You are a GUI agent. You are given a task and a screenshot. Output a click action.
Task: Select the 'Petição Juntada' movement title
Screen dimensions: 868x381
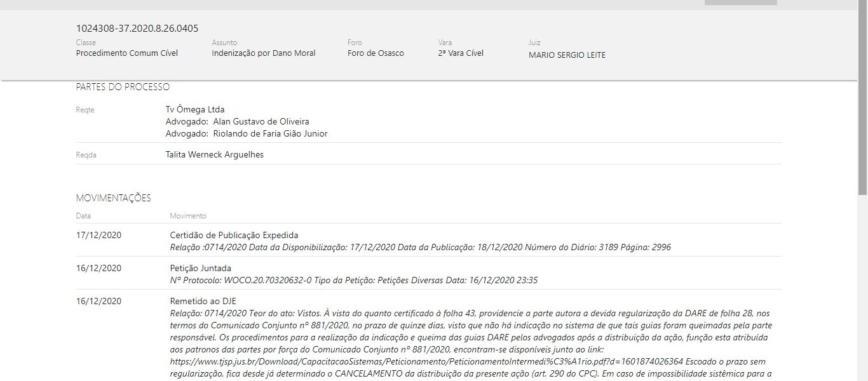pyautogui.click(x=200, y=268)
